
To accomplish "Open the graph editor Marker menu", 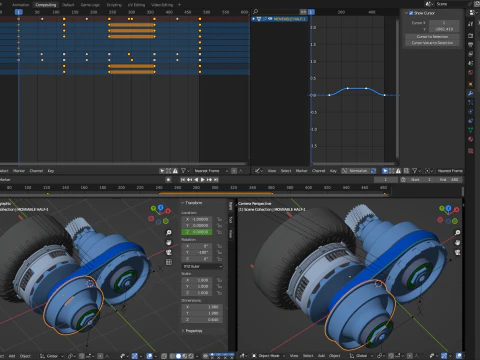I will coord(301,171).
